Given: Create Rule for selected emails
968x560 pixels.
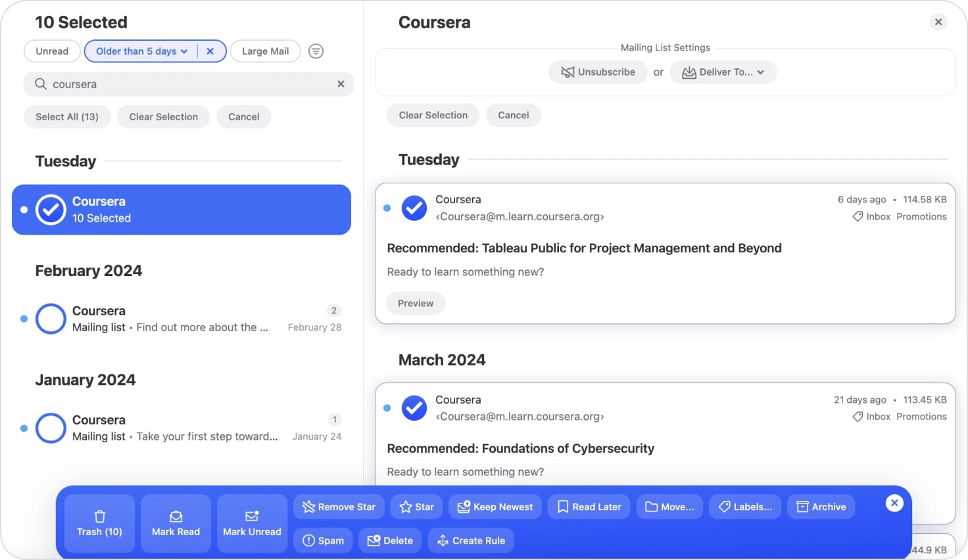Looking at the screenshot, I should pos(471,540).
